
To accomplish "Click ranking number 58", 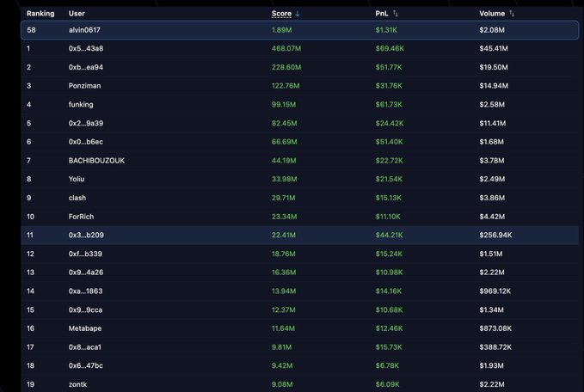I will coord(31,30).
